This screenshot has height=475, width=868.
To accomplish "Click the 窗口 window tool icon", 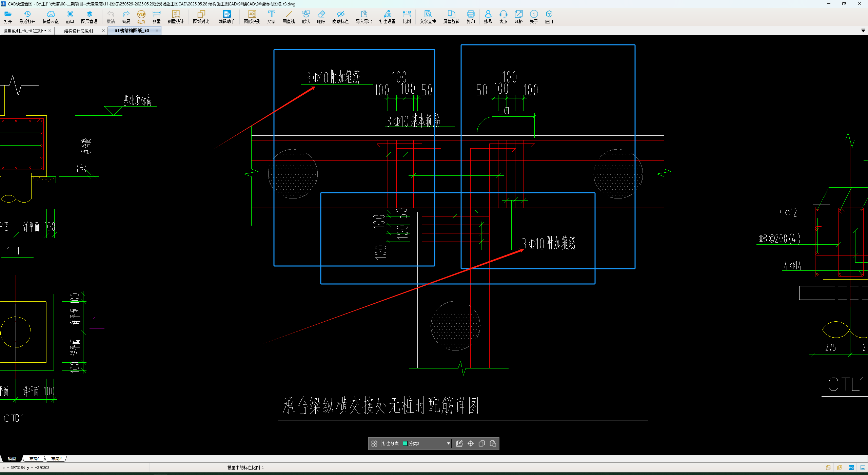I will (70, 17).
